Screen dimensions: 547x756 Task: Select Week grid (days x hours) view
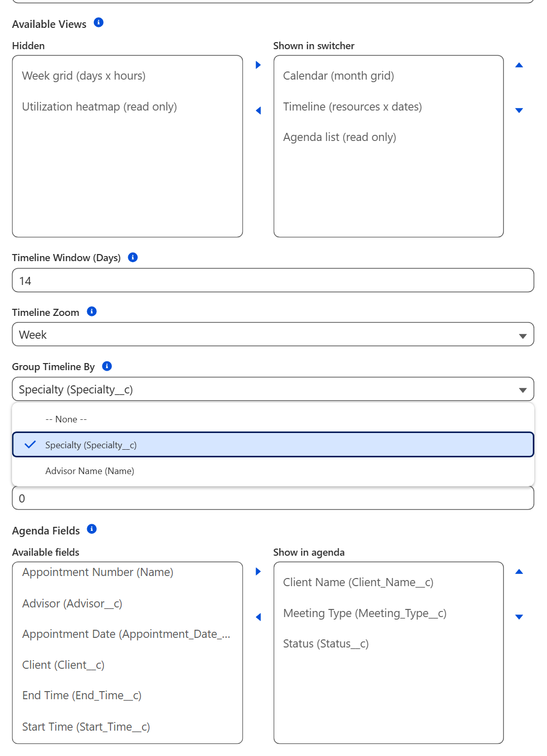coord(127,76)
